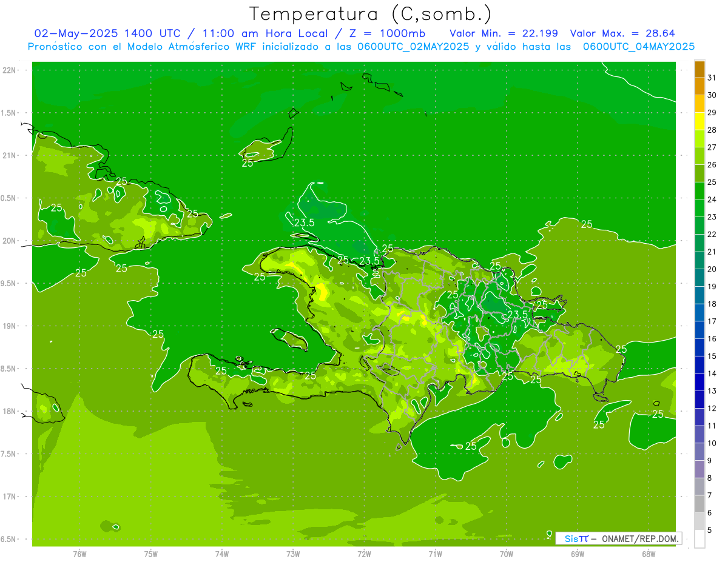
Task: Click the "0600UTC_04MAY2025" valid-until time
Action: pyautogui.click(x=639, y=47)
